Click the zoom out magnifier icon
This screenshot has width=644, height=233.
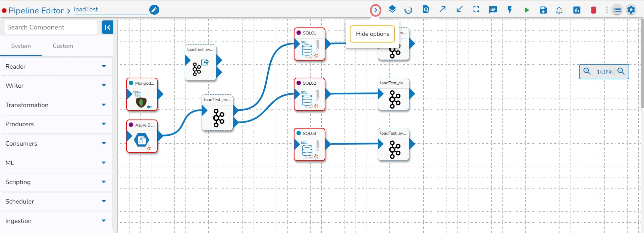(x=621, y=71)
